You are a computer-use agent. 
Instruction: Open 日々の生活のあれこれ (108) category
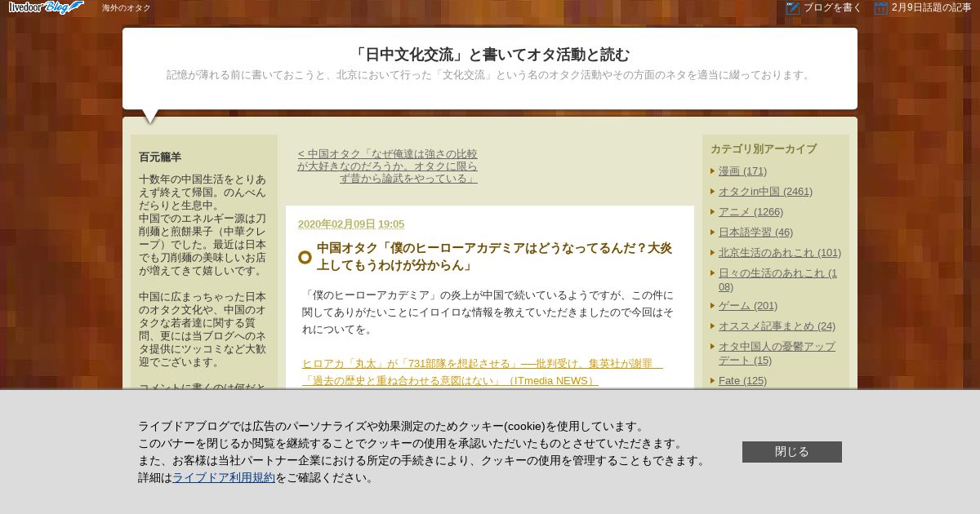tap(777, 280)
